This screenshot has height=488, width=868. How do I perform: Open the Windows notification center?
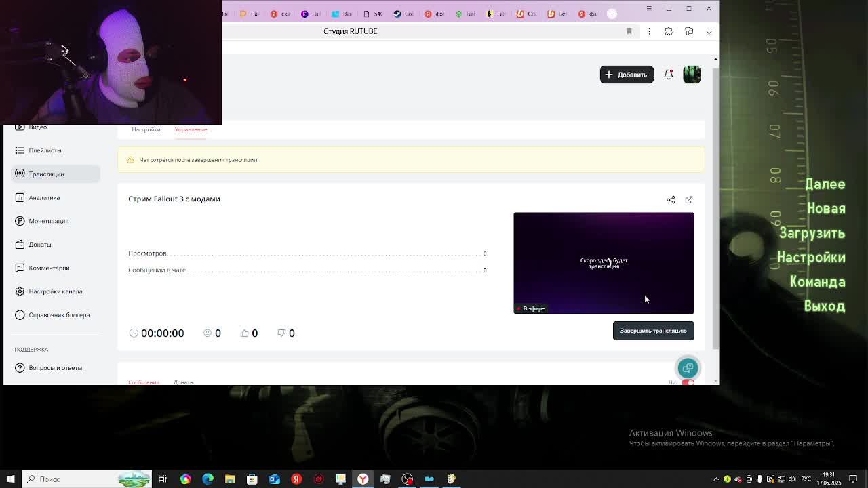tap(854, 479)
